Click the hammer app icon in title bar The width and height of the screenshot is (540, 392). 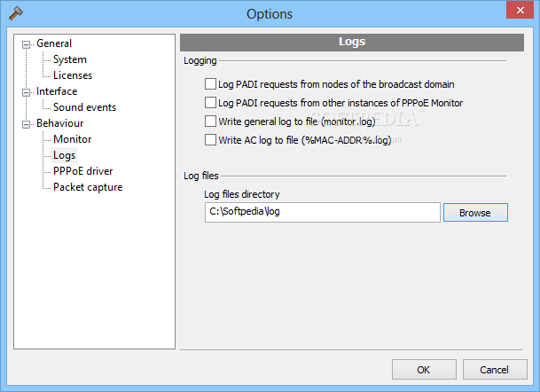(x=15, y=13)
